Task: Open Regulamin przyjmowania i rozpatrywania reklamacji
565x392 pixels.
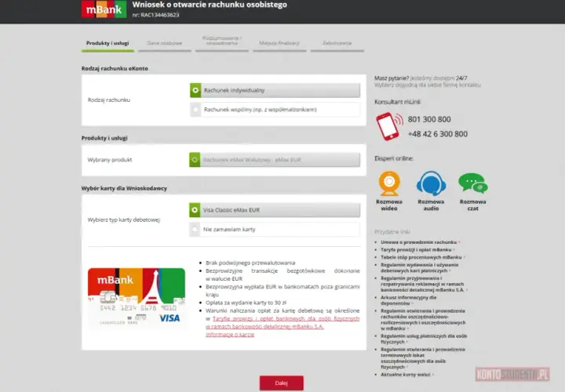Action: 422,284
